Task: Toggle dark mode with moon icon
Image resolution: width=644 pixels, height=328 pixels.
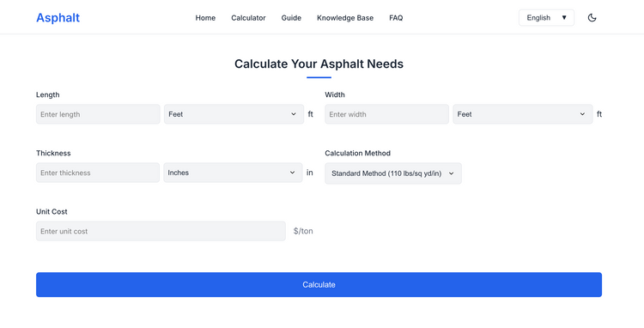Action: pyautogui.click(x=592, y=18)
